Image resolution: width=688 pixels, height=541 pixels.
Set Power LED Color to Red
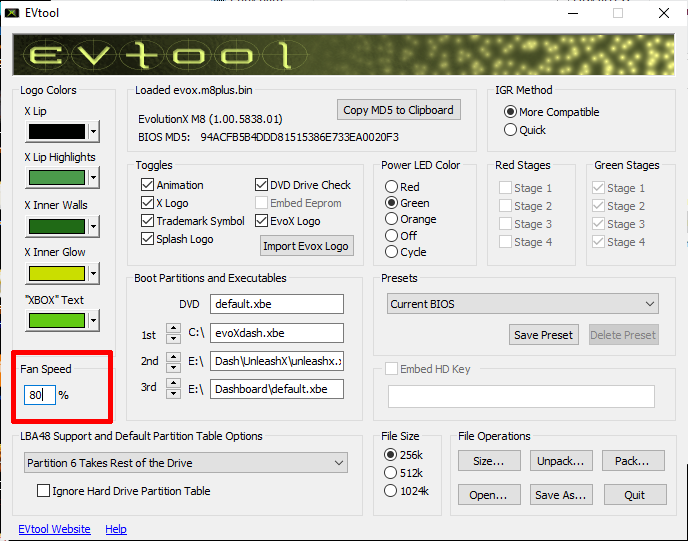[x=402, y=186]
